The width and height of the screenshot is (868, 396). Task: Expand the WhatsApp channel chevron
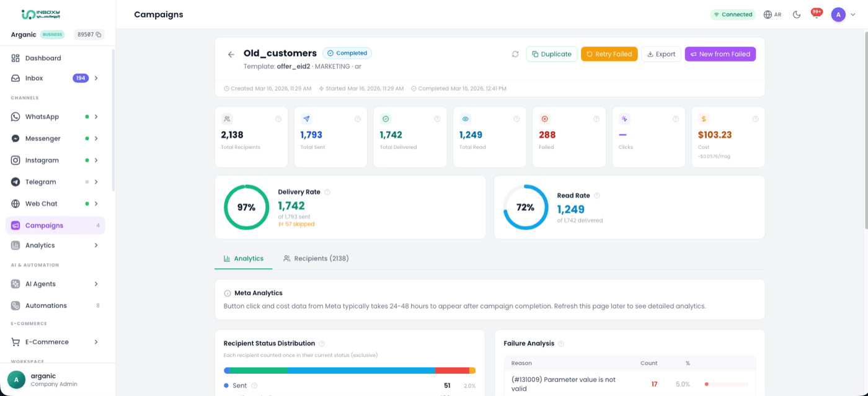click(96, 117)
